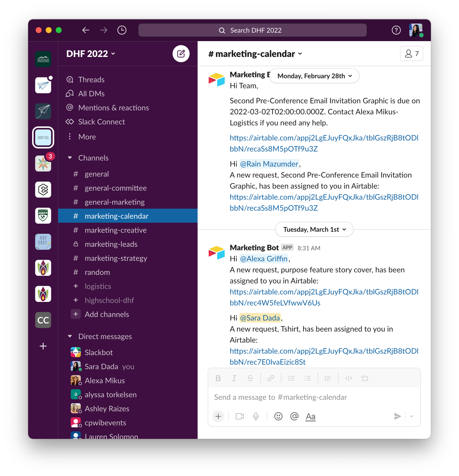Image resolution: width=459 pixels, height=476 pixels.
Task: Collapse the Channels section
Action: (x=70, y=158)
